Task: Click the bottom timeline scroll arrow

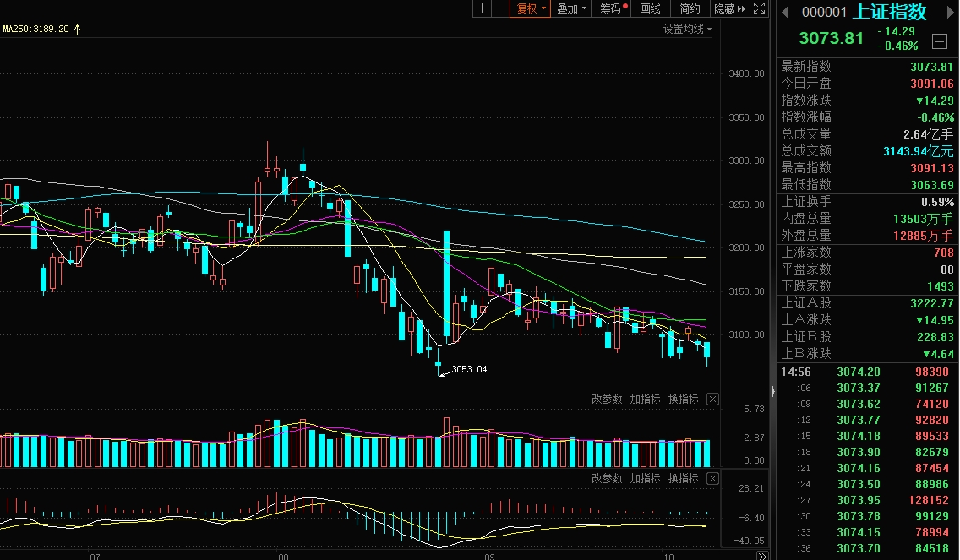Action: 762,556
